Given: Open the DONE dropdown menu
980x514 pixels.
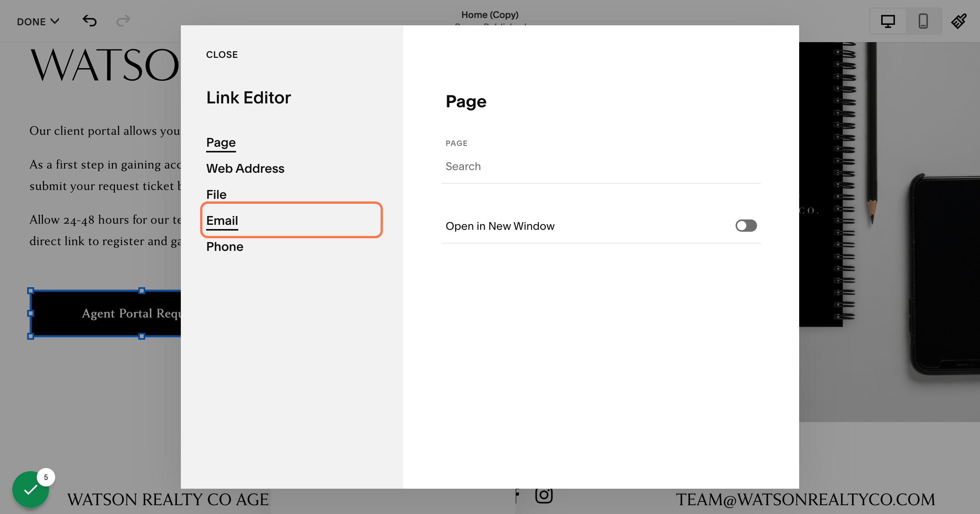Looking at the screenshot, I should tap(38, 21).
